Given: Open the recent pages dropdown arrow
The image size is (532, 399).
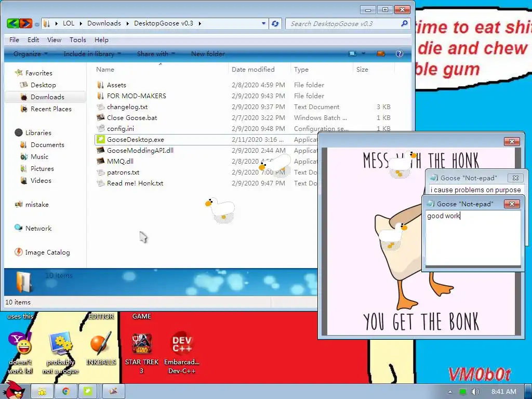Looking at the screenshot, I should (37, 24).
